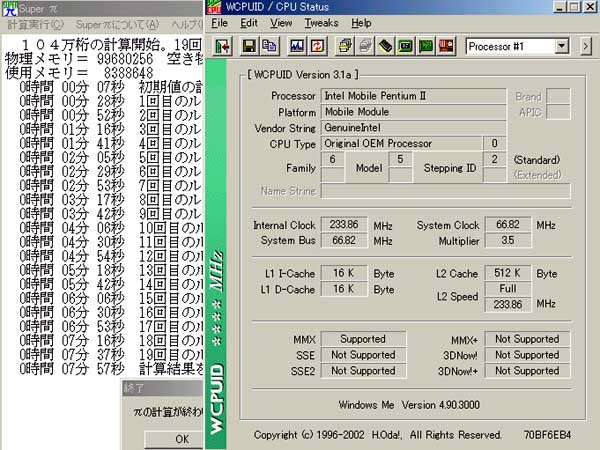600x450 pixels.
Task: Click the 3DNow!+ Not Supported field
Action: pos(527,371)
